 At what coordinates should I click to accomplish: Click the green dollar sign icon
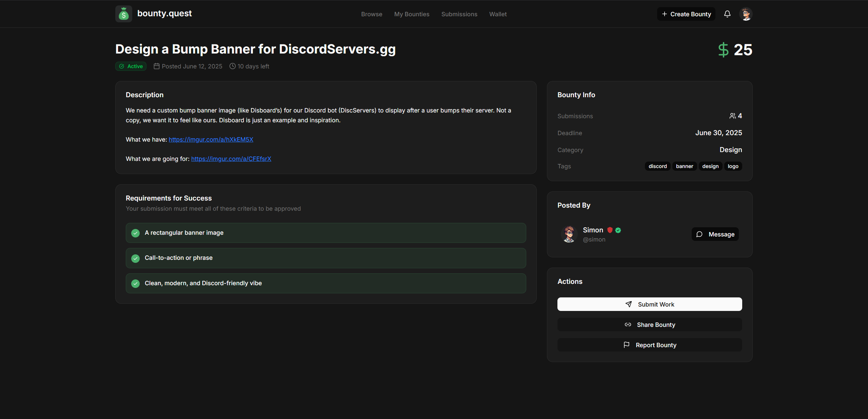point(723,50)
